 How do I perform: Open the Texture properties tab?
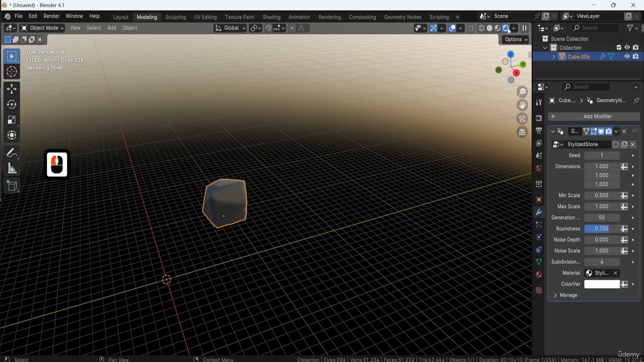(539, 290)
